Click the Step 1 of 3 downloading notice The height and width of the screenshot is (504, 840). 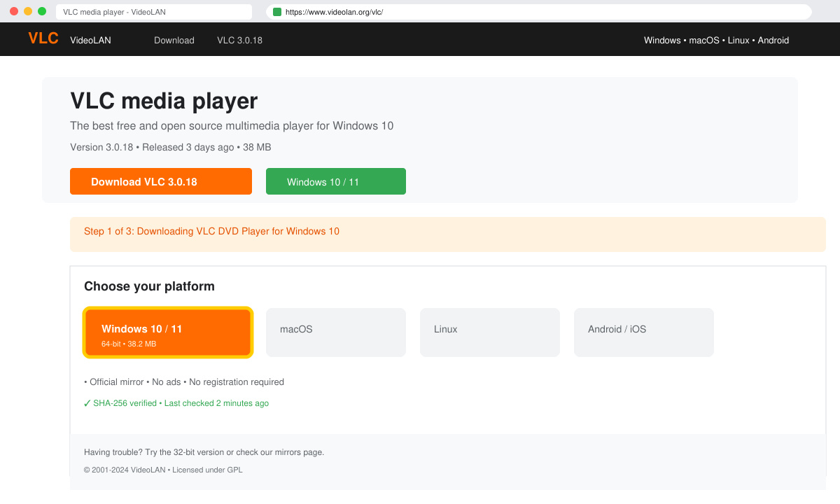448,234
